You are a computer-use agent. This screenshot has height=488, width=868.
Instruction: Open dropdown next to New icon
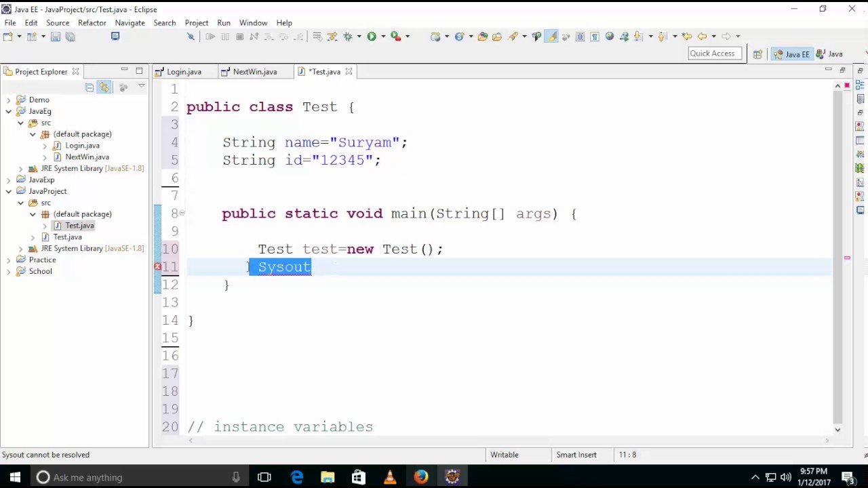[19, 37]
